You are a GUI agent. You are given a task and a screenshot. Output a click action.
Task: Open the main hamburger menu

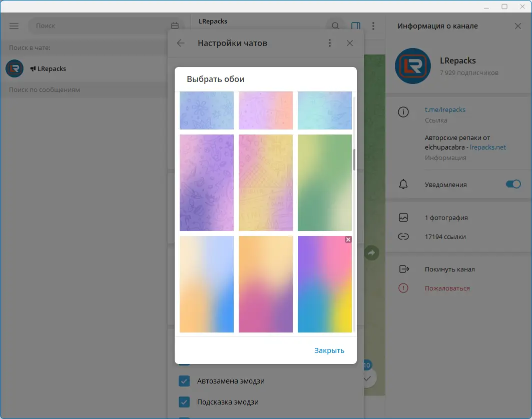pos(14,25)
